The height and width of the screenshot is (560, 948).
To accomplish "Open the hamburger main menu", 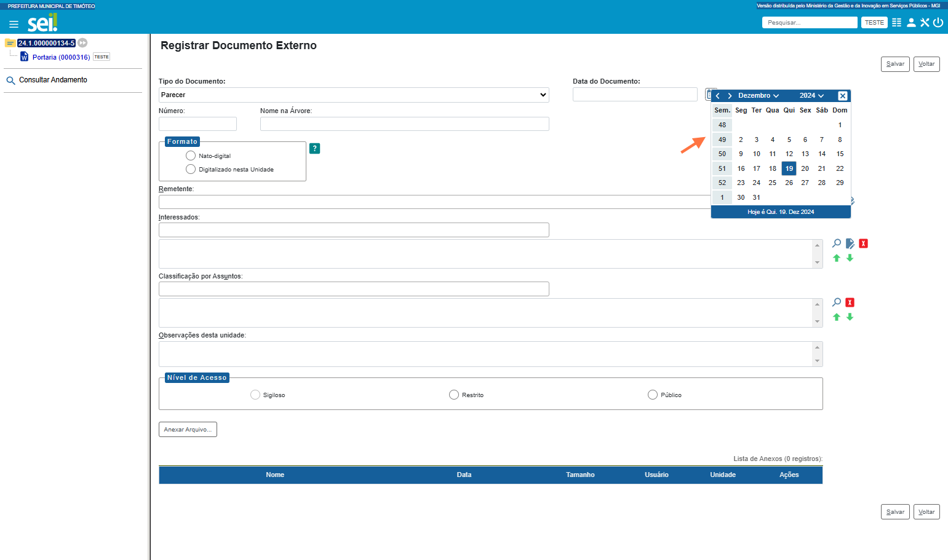I will pos(14,25).
